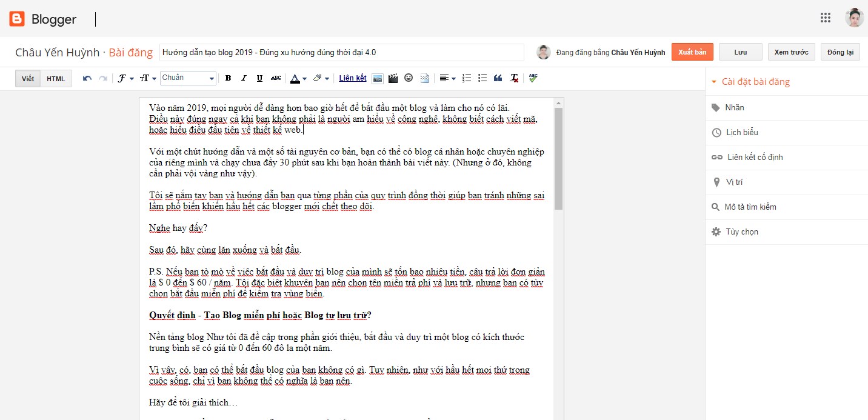Screen dimensions: 868x420
Task: Open the Nhãn labels setting
Action: pyautogui.click(x=734, y=108)
